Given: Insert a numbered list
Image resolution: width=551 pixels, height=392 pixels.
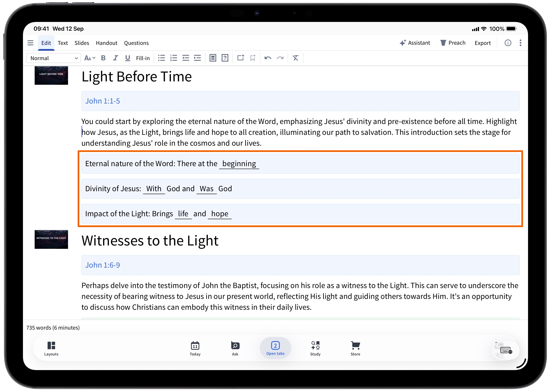Looking at the screenshot, I should [173, 58].
